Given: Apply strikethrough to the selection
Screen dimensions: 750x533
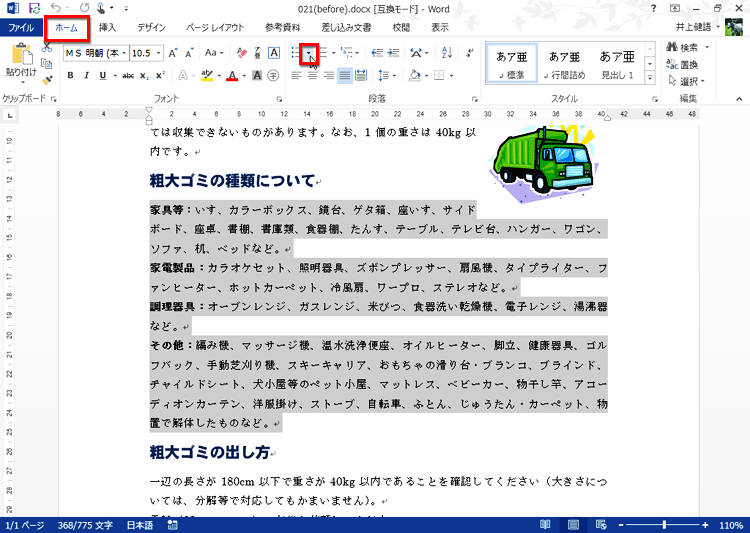Looking at the screenshot, I should [x=128, y=76].
